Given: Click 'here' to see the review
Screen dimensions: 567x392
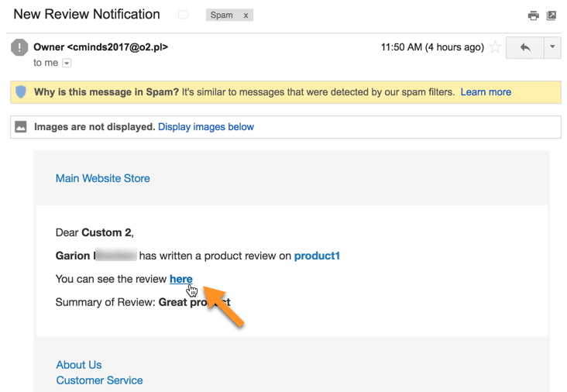Looking at the screenshot, I should click(181, 279).
